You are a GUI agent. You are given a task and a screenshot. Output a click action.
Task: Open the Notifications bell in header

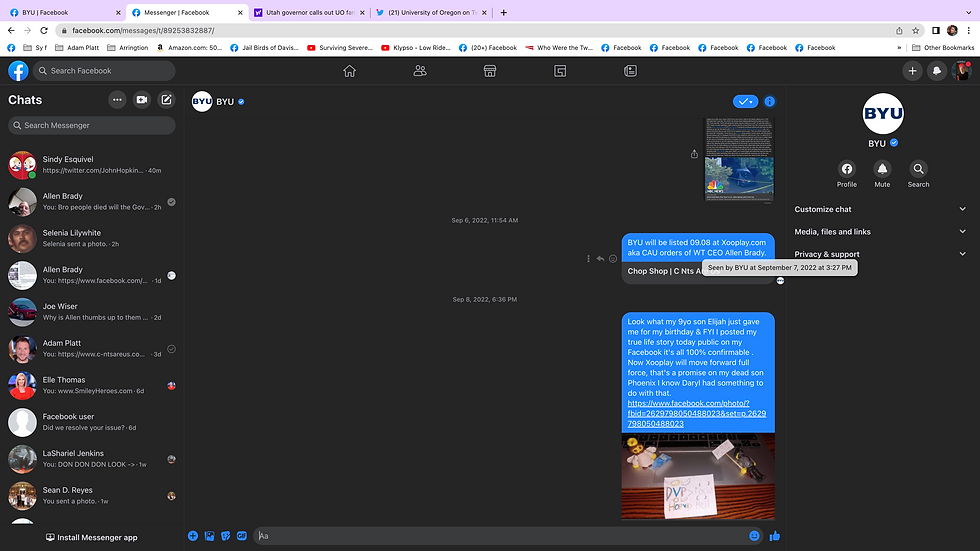pos(937,71)
